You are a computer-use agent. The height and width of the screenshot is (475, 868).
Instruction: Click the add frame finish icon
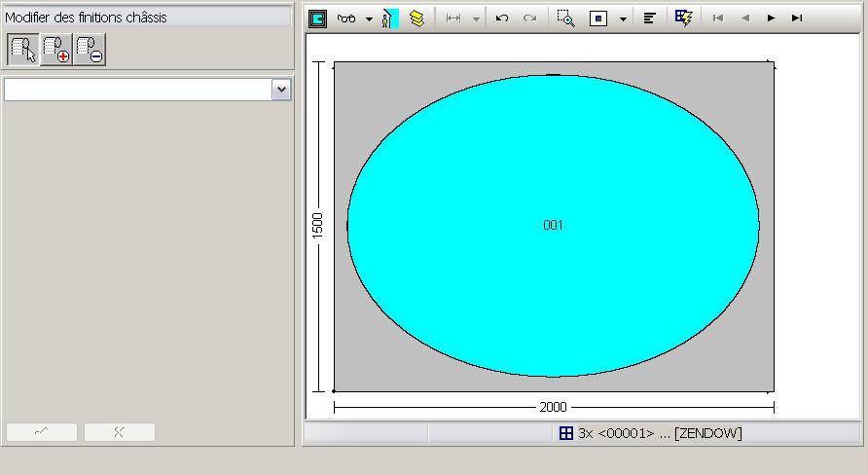pyautogui.click(x=56, y=50)
